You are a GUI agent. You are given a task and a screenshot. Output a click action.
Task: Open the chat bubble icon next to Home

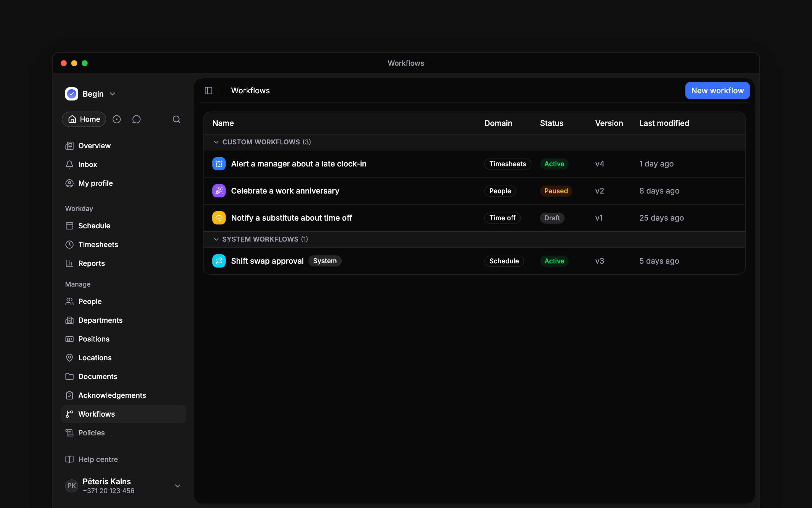point(136,119)
